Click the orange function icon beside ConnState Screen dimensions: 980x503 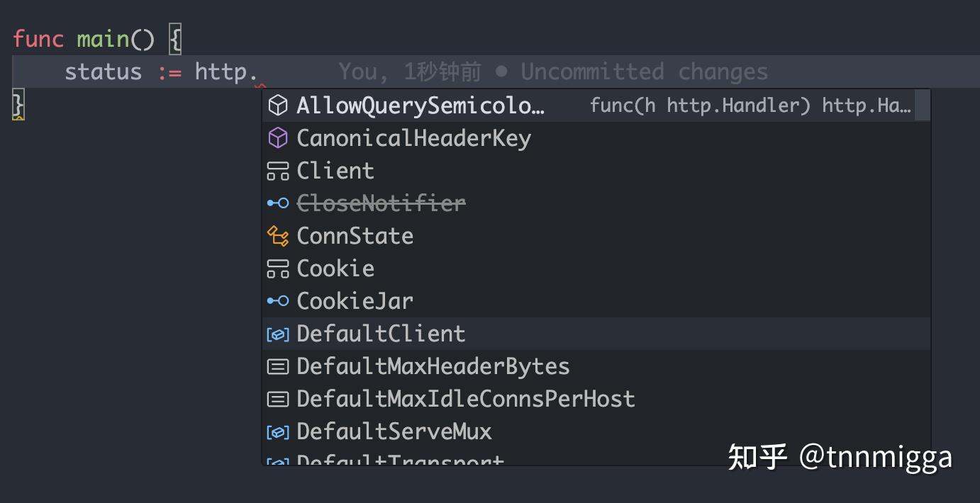(278, 235)
